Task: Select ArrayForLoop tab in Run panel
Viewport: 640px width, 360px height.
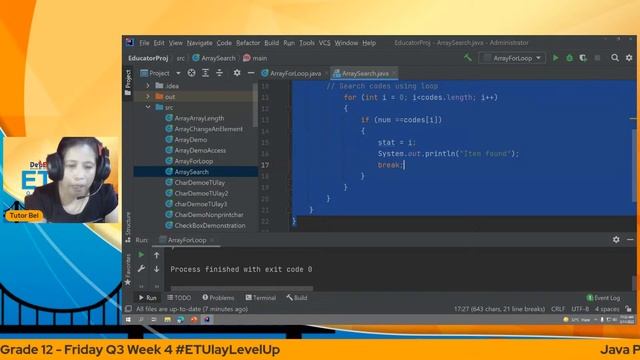Action: click(187, 240)
